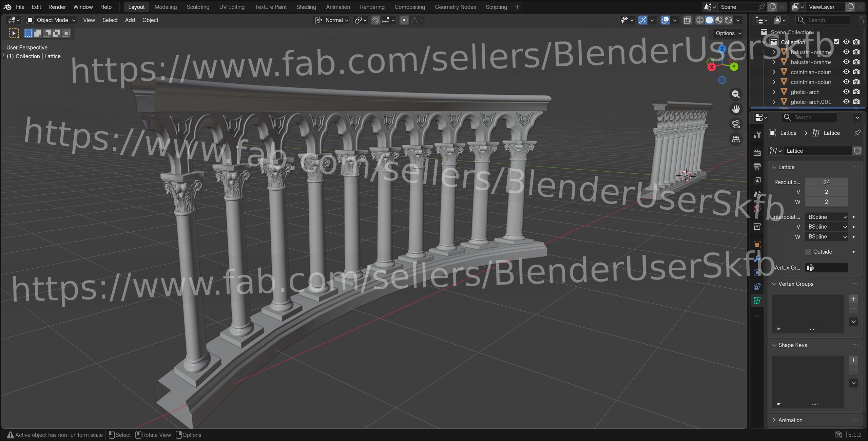Open the viewport Options dropdown
Screen dimensions: 868x441
pyautogui.click(x=728, y=33)
